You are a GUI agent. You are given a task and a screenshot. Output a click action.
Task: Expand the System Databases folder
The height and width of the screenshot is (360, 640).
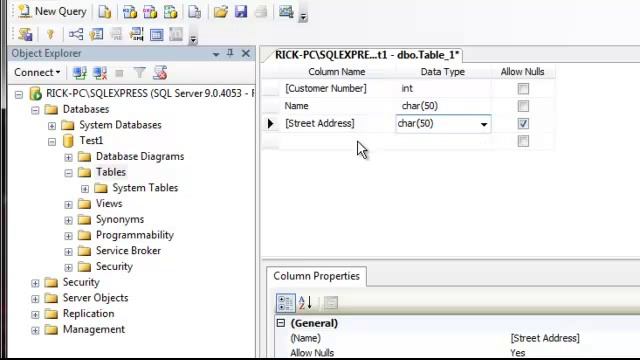(52, 126)
